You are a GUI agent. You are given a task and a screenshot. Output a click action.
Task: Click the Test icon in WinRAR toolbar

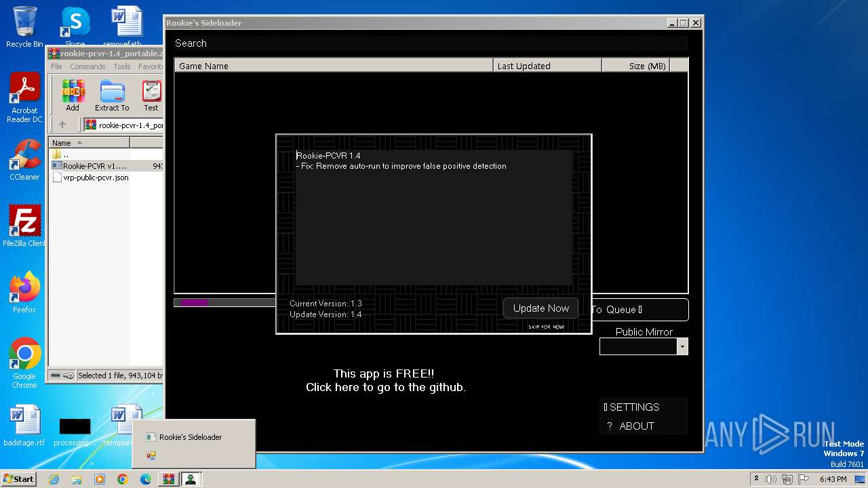coord(151,96)
